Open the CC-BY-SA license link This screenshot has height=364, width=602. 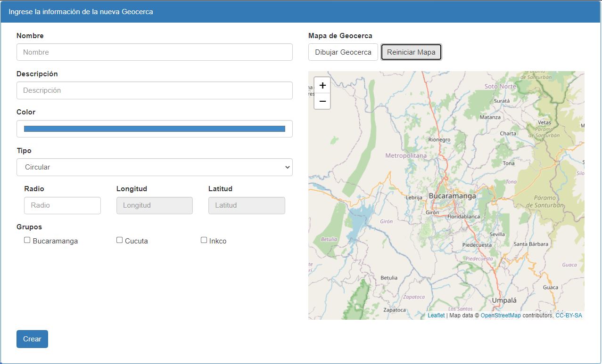[569, 315]
